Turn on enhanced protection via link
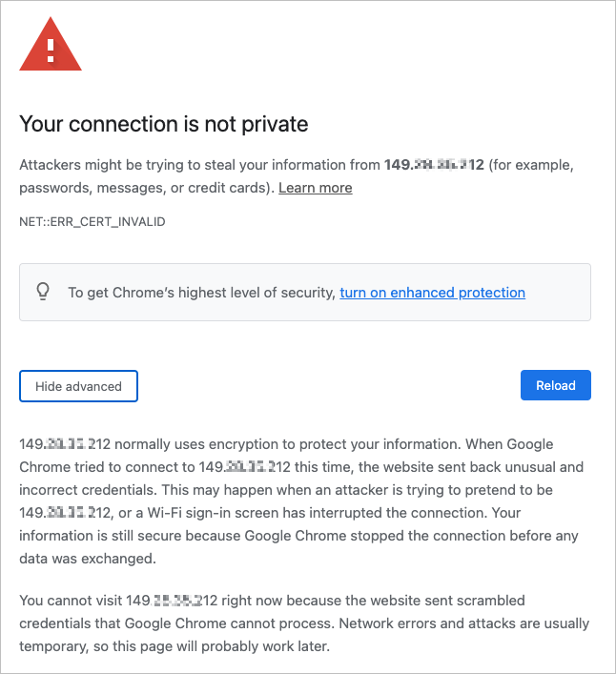This screenshot has height=674, width=616. 432,293
